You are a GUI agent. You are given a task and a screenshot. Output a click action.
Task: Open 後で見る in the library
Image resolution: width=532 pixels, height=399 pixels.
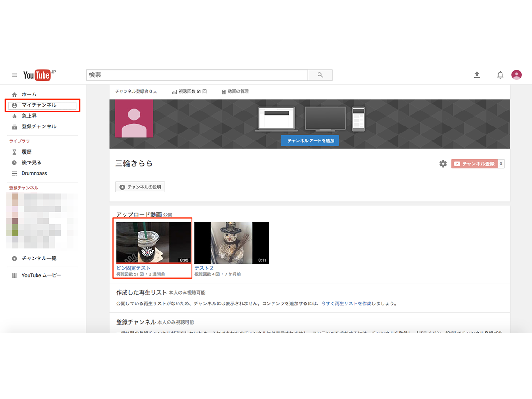pyautogui.click(x=31, y=163)
